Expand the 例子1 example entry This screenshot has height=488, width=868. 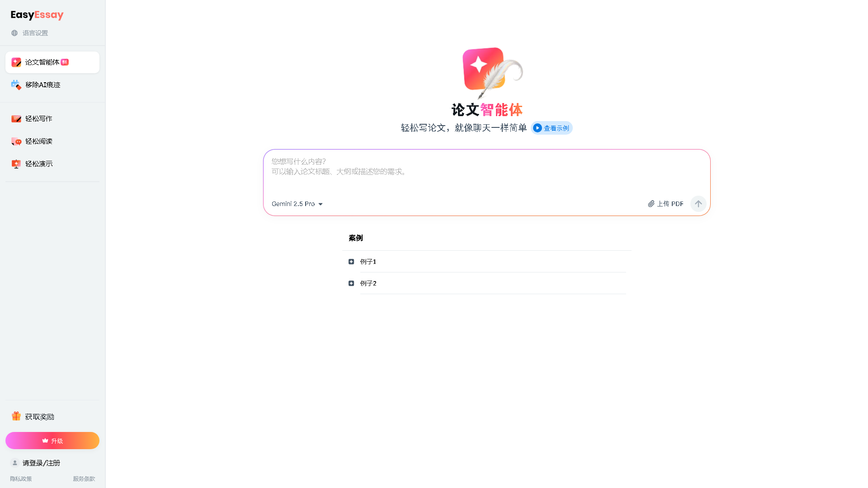click(x=367, y=261)
